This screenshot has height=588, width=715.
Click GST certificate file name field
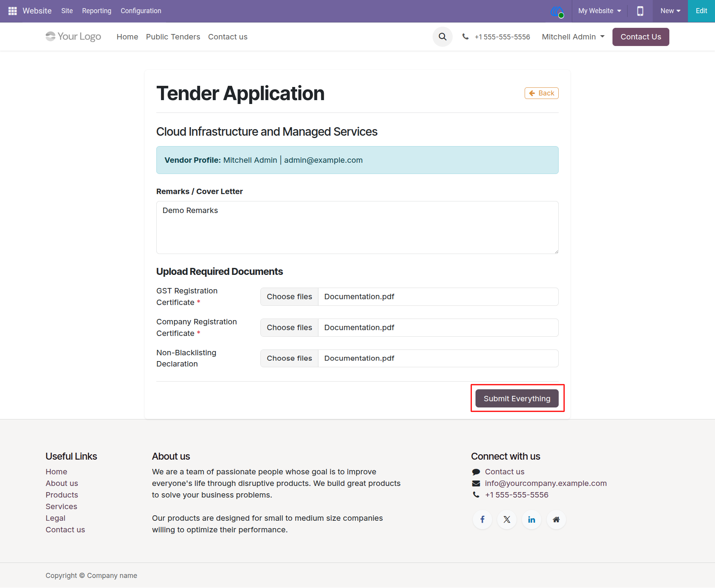[438, 297]
